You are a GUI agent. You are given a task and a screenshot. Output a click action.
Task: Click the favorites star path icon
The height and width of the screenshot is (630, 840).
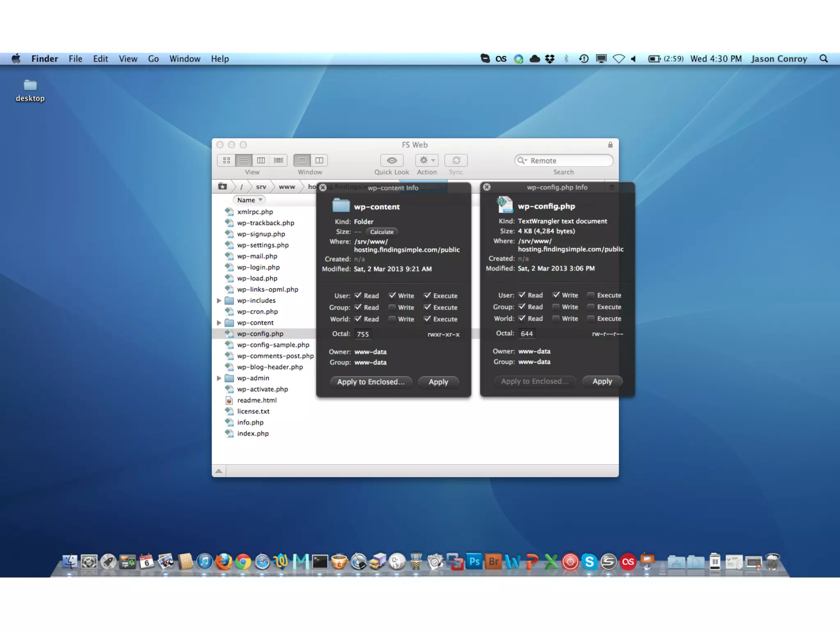coord(222,187)
